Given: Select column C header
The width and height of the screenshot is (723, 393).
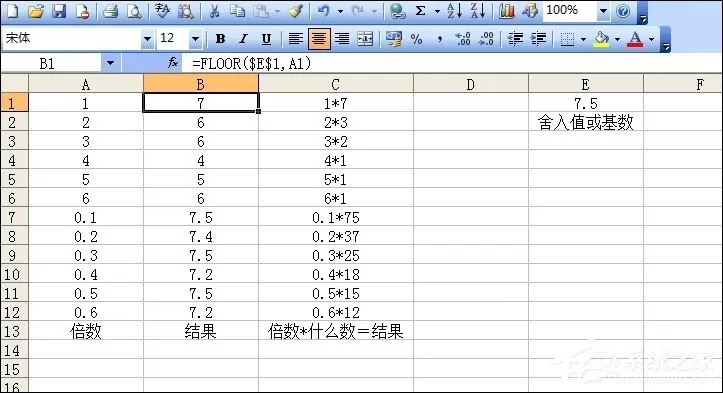Looking at the screenshot, I should pos(336,84).
